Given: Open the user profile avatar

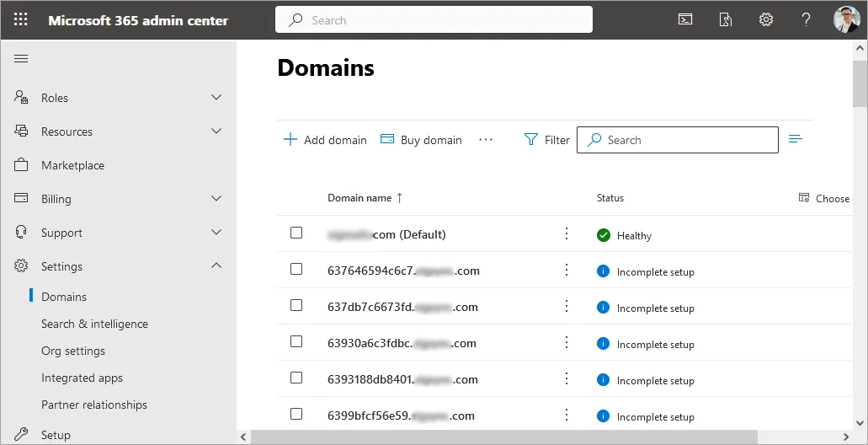Looking at the screenshot, I should [846, 20].
